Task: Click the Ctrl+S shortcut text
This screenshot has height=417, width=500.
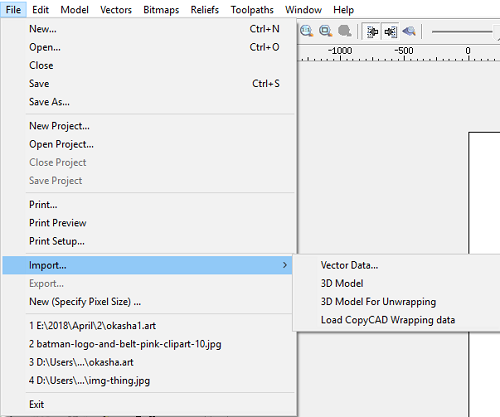Action: click(x=266, y=83)
